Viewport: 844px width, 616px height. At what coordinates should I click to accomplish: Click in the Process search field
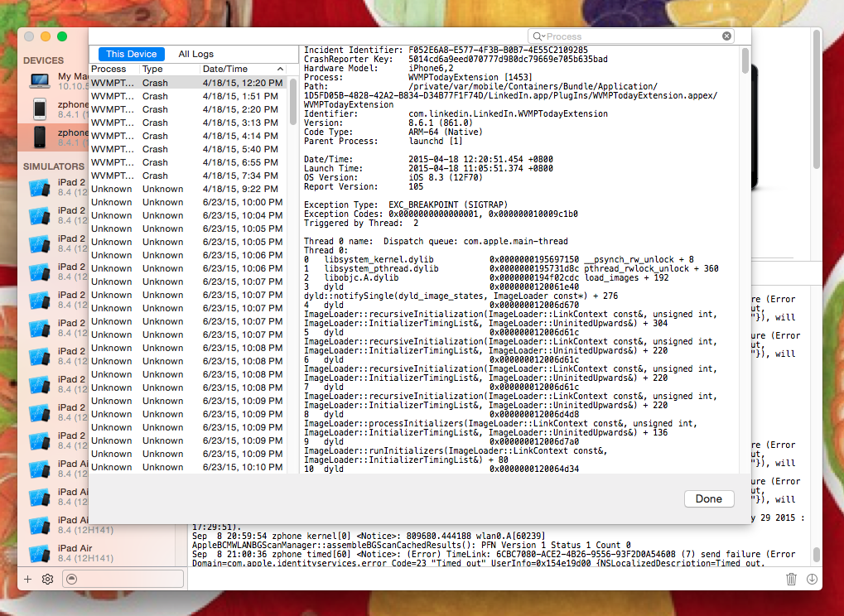click(629, 36)
